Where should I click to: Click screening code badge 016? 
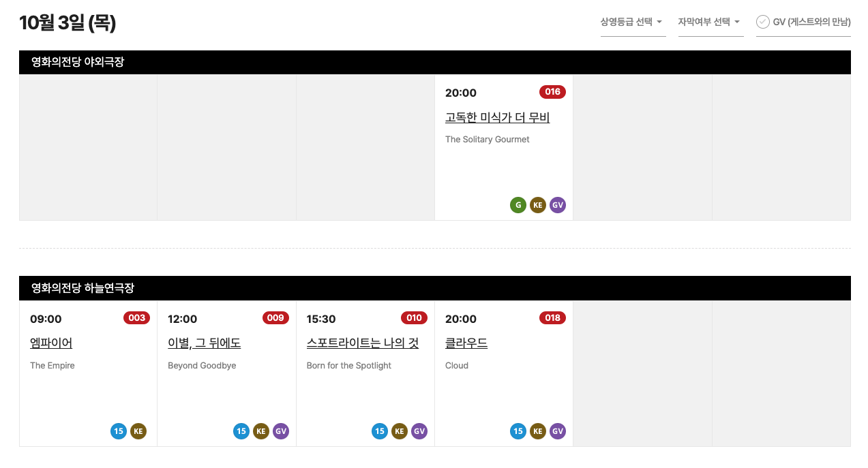[552, 92]
